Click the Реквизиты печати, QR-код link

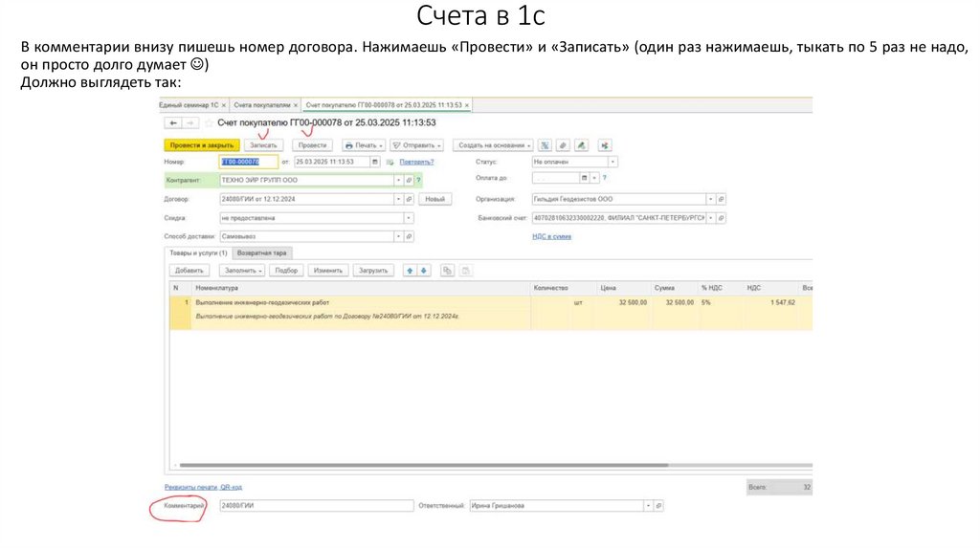pos(203,487)
